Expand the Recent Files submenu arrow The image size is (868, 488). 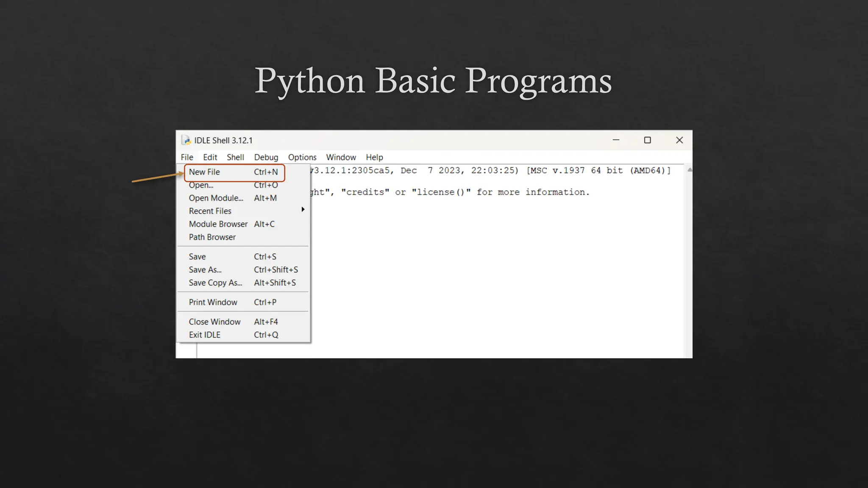pyautogui.click(x=303, y=210)
